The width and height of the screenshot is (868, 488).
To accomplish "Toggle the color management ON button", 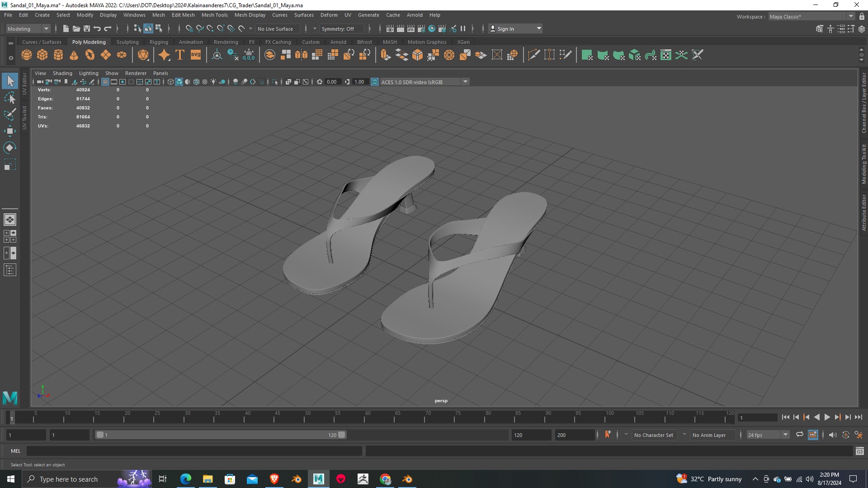I will [x=375, y=82].
